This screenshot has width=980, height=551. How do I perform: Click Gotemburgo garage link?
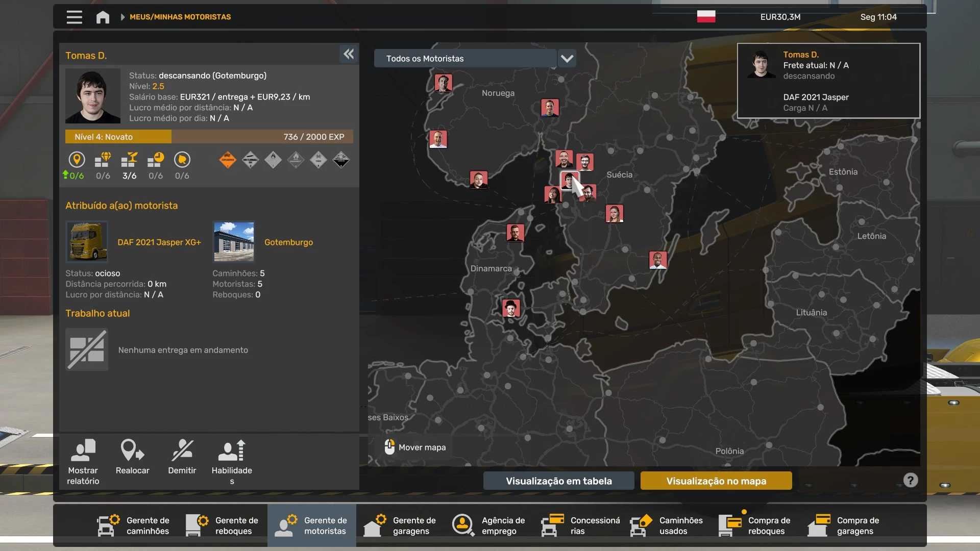(288, 242)
